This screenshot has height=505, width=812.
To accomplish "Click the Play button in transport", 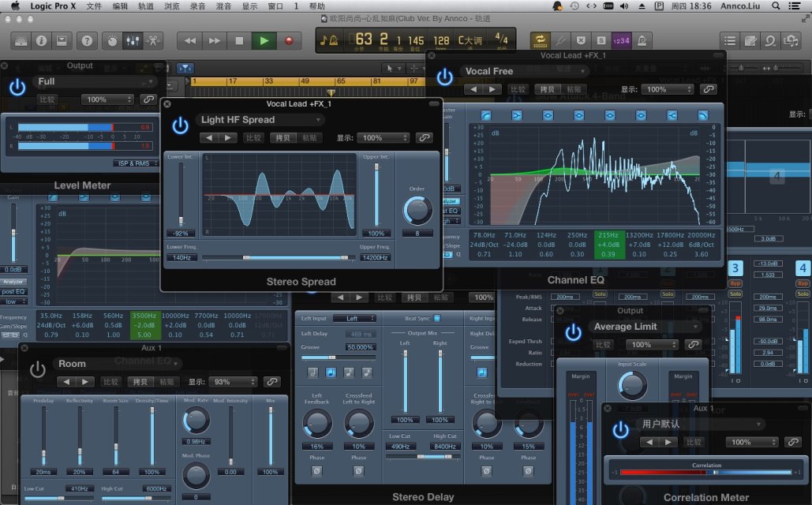I will 264,40.
